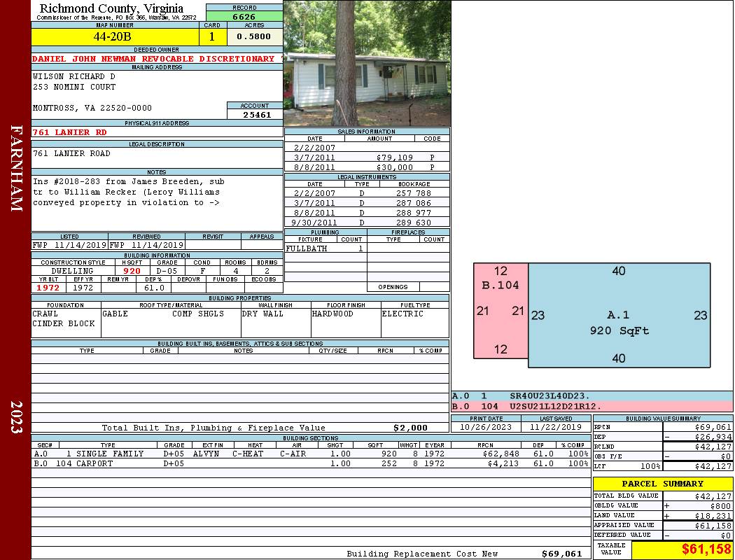The image size is (735, 560).
Task: Click the building square feet value 920 in red
Action: coord(132,271)
